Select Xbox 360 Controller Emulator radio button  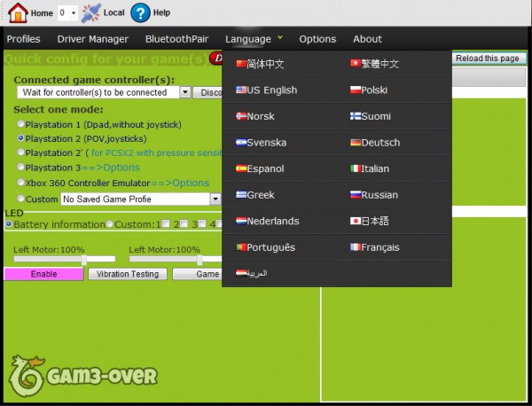click(x=21, y=183)
